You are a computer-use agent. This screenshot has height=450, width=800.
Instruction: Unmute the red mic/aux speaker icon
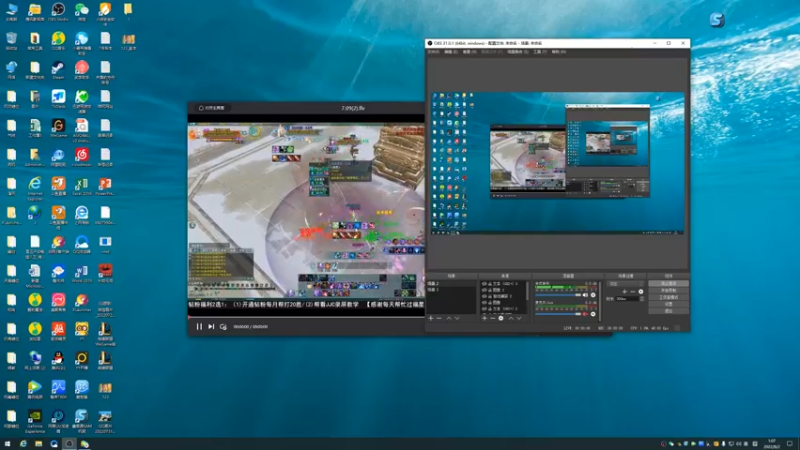[585, 314]
